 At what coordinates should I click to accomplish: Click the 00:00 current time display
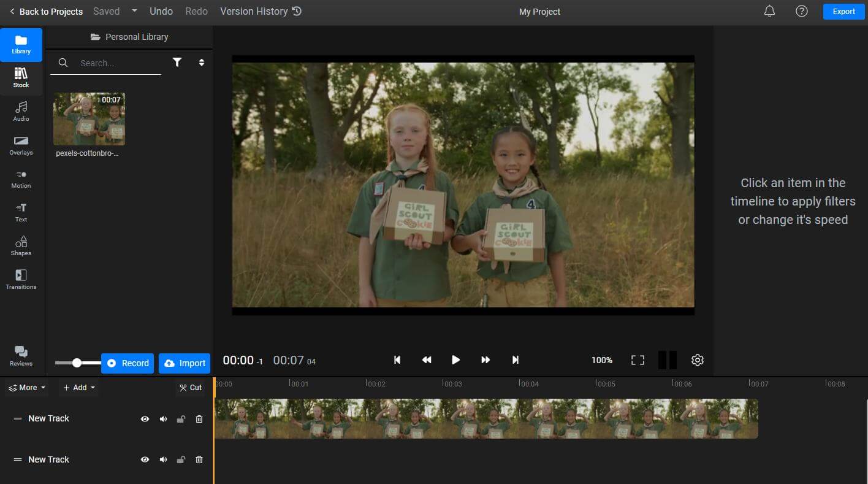point(238,360)
